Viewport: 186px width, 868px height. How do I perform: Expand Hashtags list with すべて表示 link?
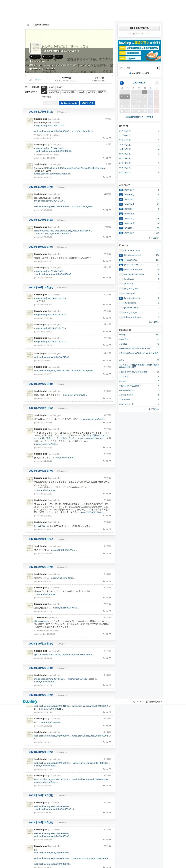pyautogui.click(x=154, y=409)
